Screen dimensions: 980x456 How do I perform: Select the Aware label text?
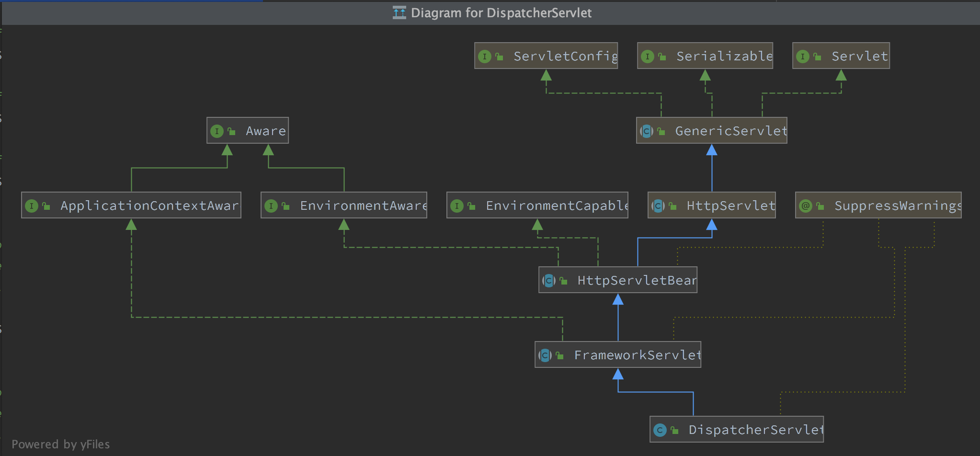(266, 131)
